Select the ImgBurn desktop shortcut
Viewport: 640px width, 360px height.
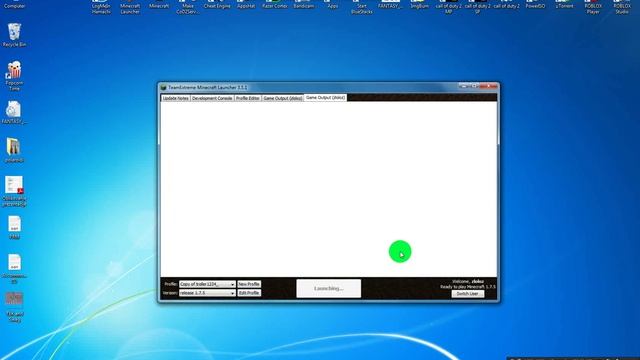pos(419,5)
